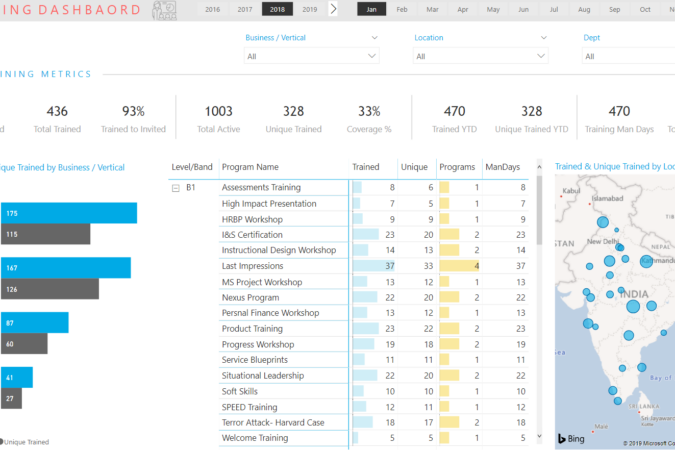This screenshot has width=675, height=450.
Task: Click the New Delhi bubble on map
Action: pos(619,247)
